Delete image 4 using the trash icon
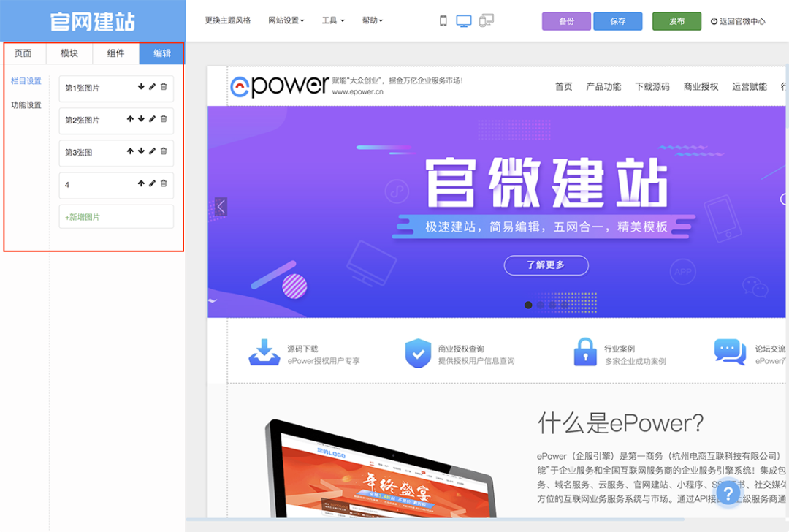 click(x=164, y=183)
